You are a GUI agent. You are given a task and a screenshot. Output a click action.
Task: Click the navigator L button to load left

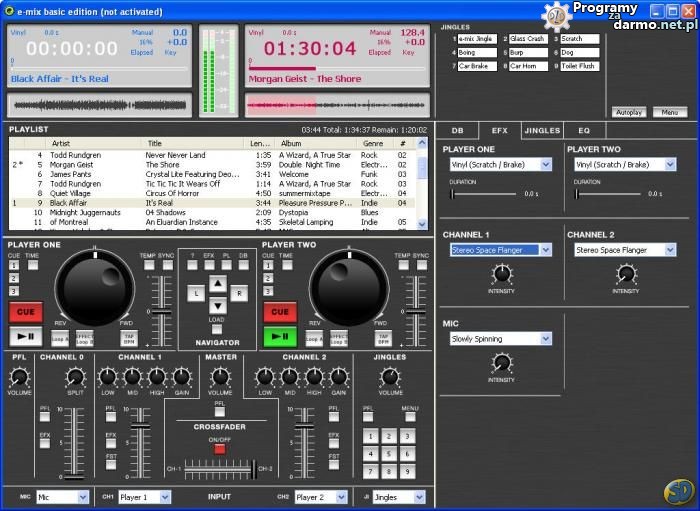click(197, 293)
